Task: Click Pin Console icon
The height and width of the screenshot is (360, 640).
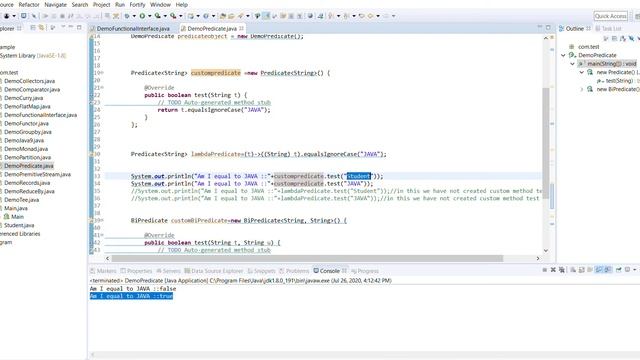Action: click(618, 270)
